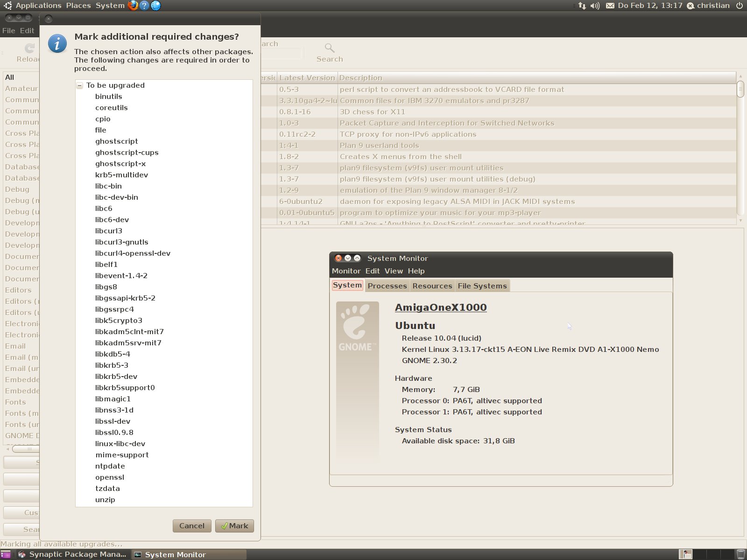The height and width of the screenshot is (560, 747).
Task: Switch to the Processes tab
Action: (x=387, y=286)
